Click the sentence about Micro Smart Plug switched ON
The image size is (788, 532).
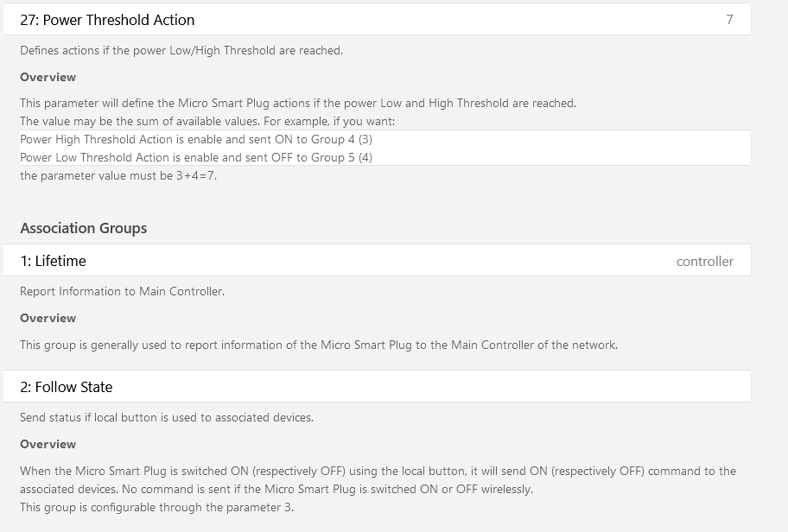coord(378,480)
